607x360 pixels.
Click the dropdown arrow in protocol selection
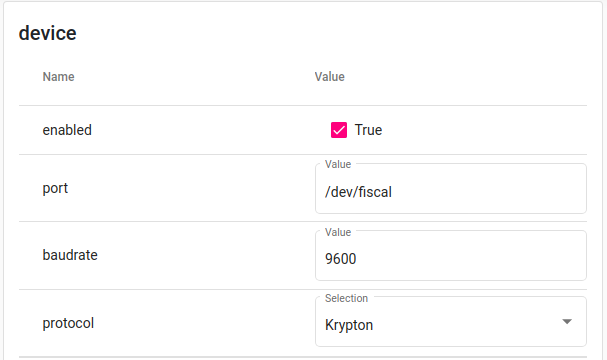point(567,322)
